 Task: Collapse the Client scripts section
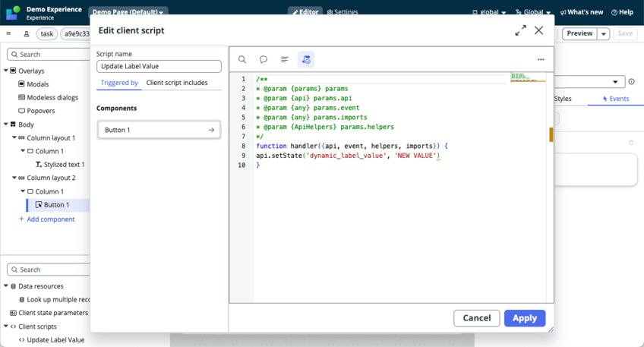pos(6,326)
